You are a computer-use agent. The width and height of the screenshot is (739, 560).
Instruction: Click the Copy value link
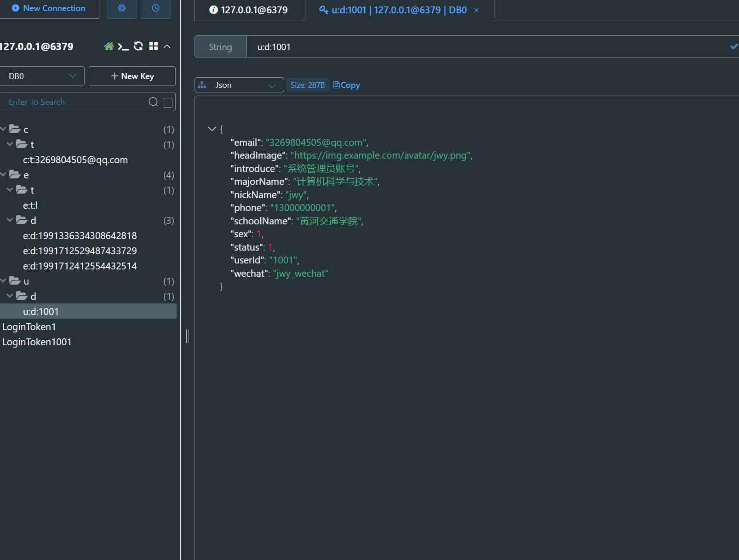pos(347,85)
